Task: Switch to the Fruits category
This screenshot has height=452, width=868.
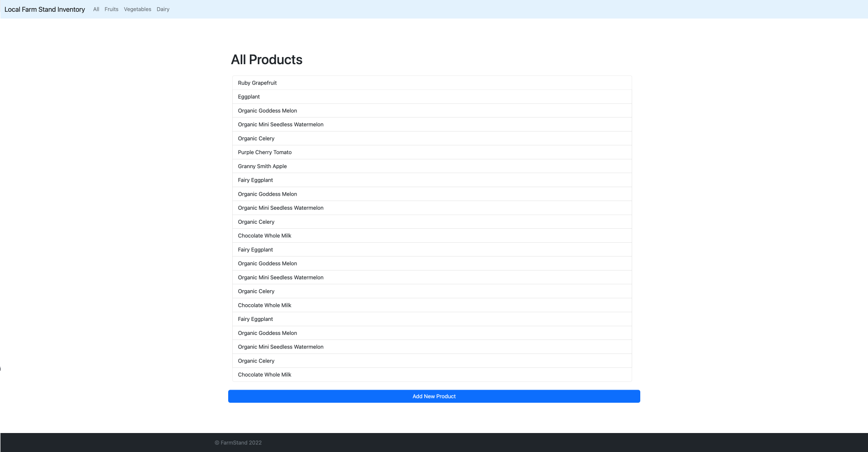Action: tap(111, 9)
